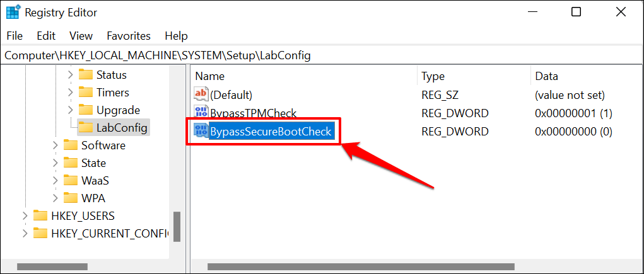Screen dimensions: 644x274
Task: Expand the Status key
Action: click(x=71, y=75)
